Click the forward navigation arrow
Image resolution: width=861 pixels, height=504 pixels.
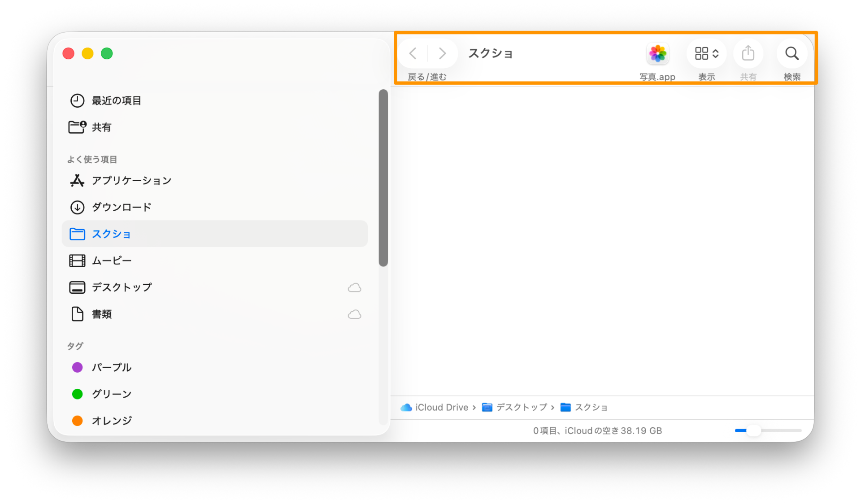coord(442,53)
